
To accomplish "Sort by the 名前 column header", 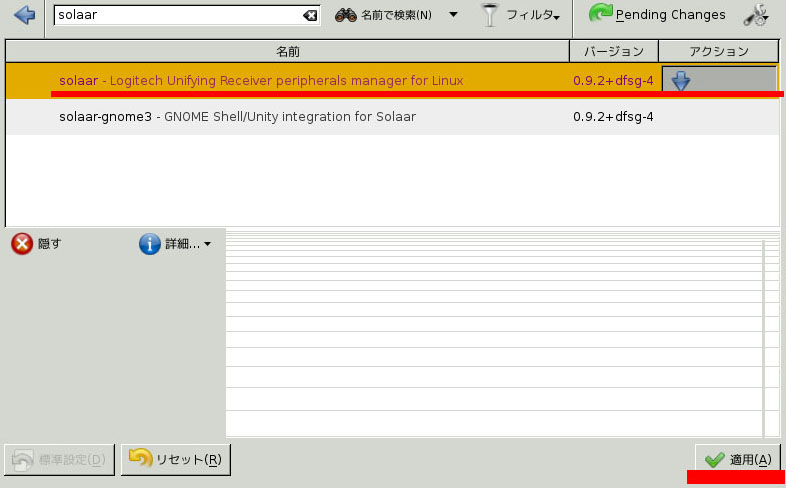I will 287,52.
